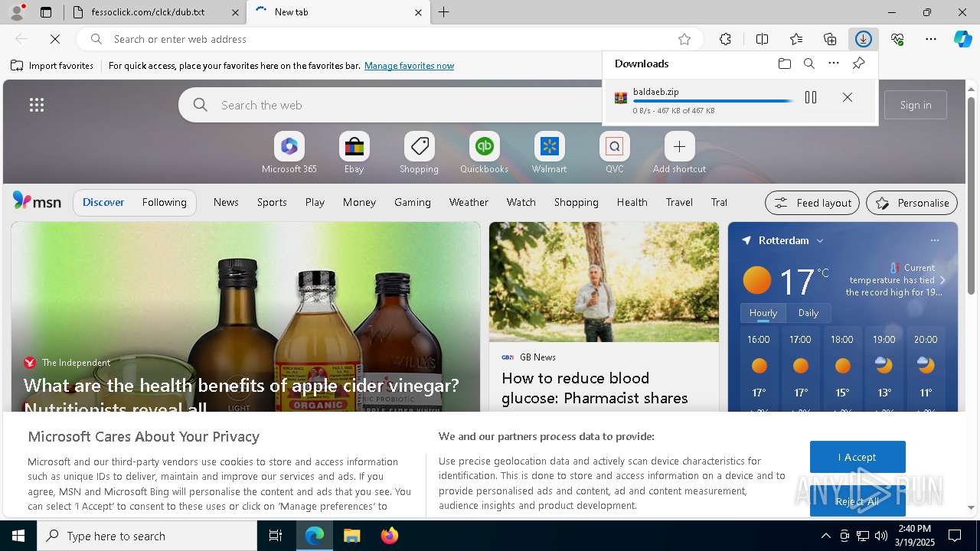Image resolution: width=980 pixels, height=551 pixels.
Task: Open more options in Downloads panel
Action: coord(834,64)
